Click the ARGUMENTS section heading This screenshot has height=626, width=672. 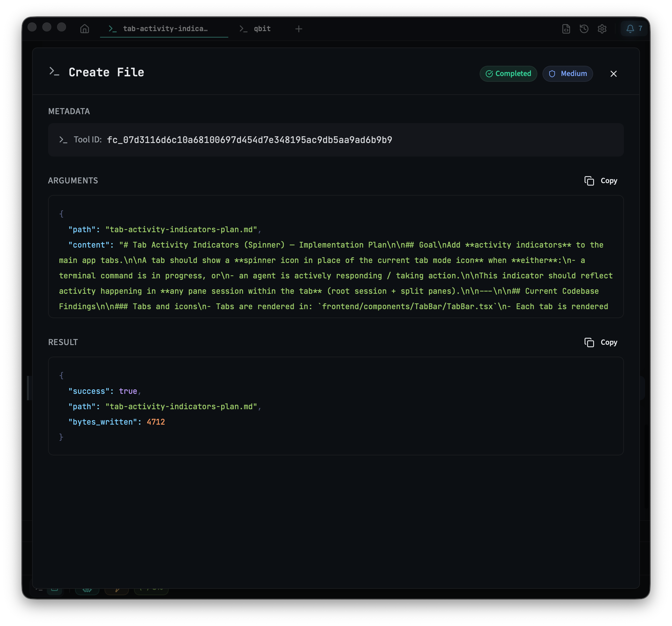point(73,181)
